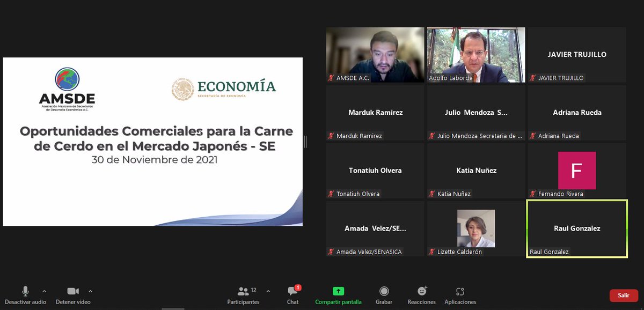
Task: Click muted mic icon on Fernando Rivera label
Action: tap(533, 194)
